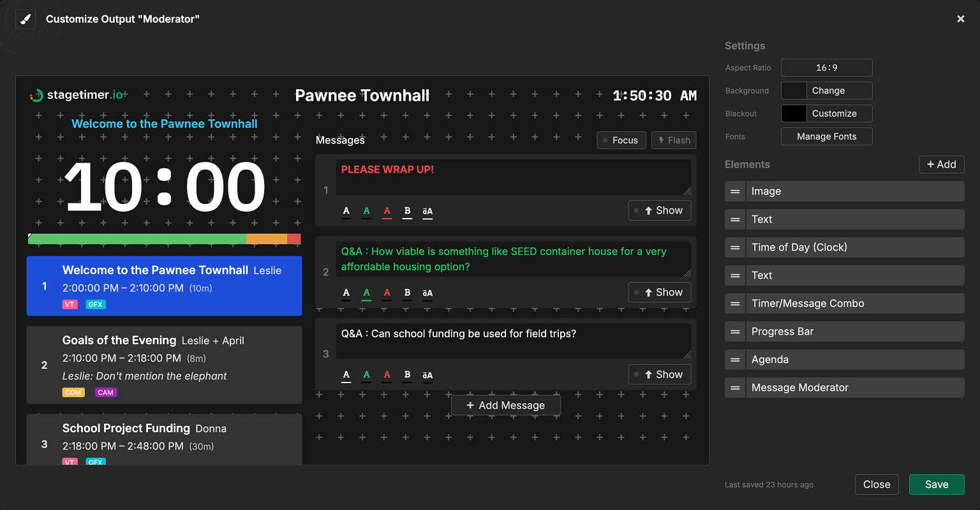
Task: Click the paintbrush icon in the top-left header
Action: coord(26,18)
